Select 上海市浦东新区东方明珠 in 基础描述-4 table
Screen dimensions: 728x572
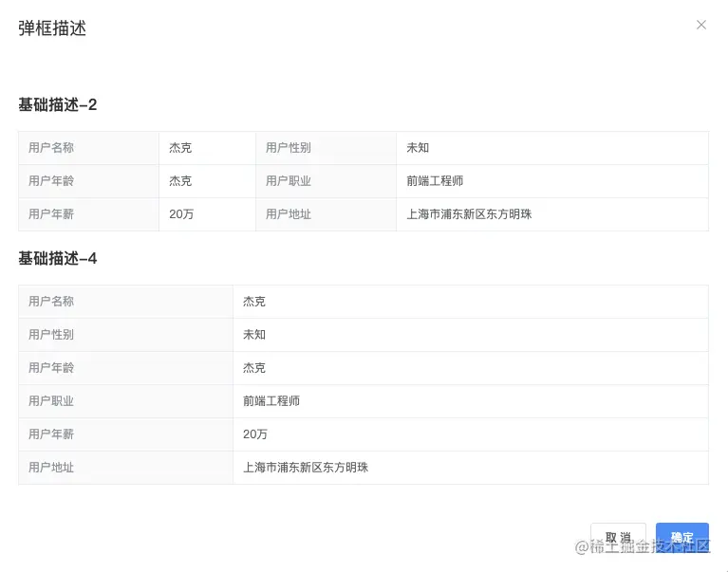pos(306,467)
